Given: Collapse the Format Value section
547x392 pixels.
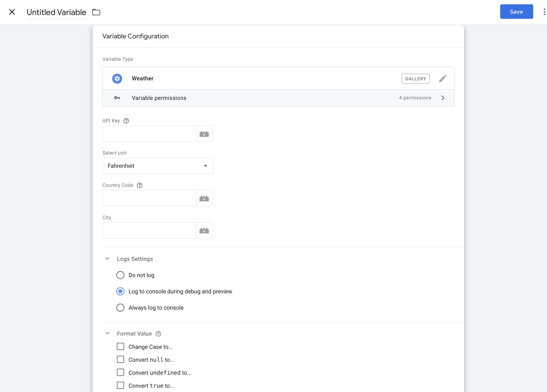Looking at the screenshot, I should point(107,333).
